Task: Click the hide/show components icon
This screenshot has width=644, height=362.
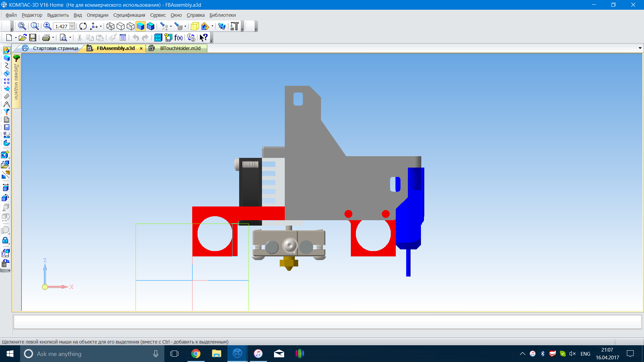Action: [178, 26]
